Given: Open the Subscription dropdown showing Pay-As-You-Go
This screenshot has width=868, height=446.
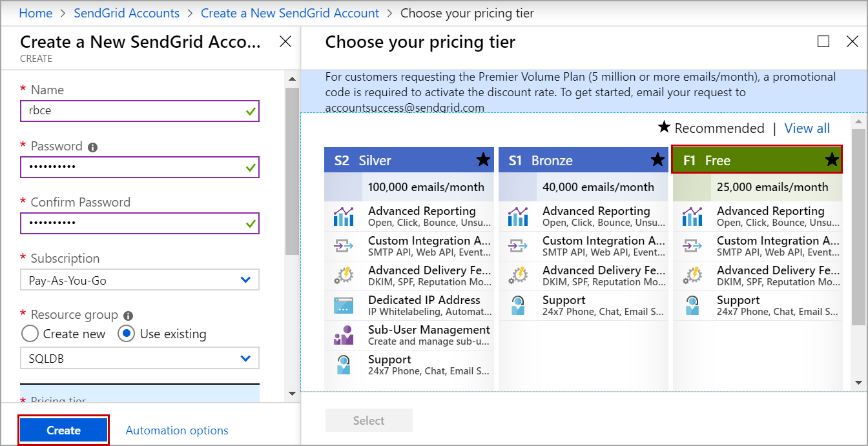Looking at the screenshot, I should click(139, 279).
